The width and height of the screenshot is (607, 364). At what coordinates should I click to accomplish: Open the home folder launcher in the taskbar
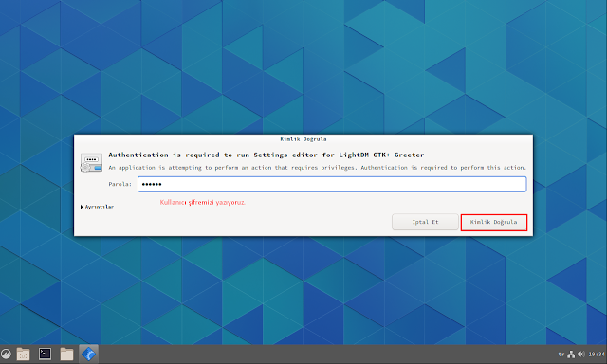(23, 354)
